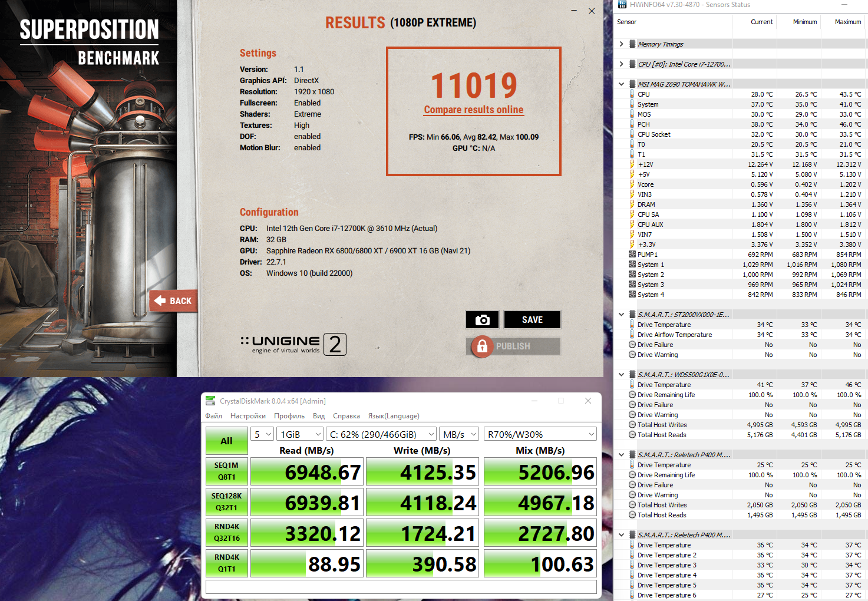Open the Вид menu
Viewport: 868px width, 601px height.
coord(319,416)
